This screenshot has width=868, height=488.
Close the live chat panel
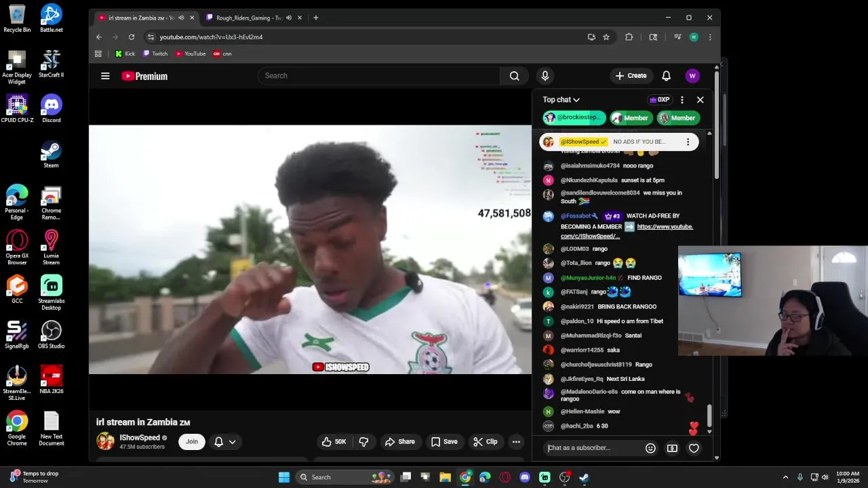(x=701, y=100)
